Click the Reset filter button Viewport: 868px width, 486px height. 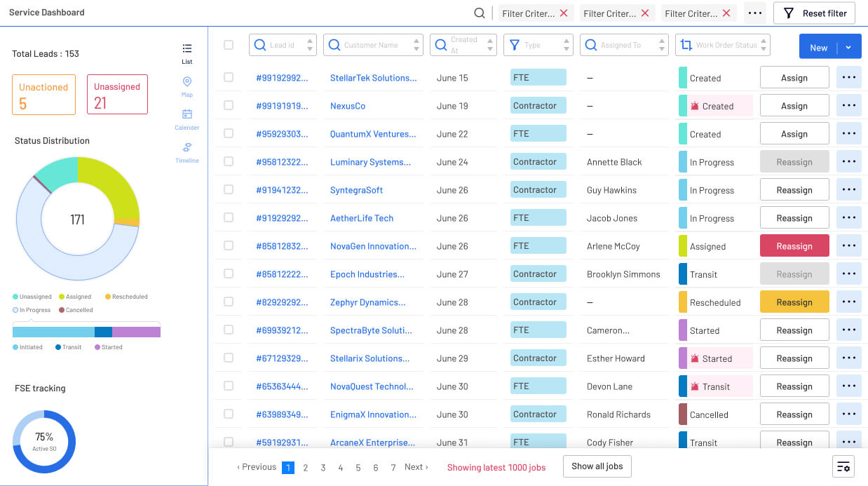pyautogui.click(x=815, y=13)
